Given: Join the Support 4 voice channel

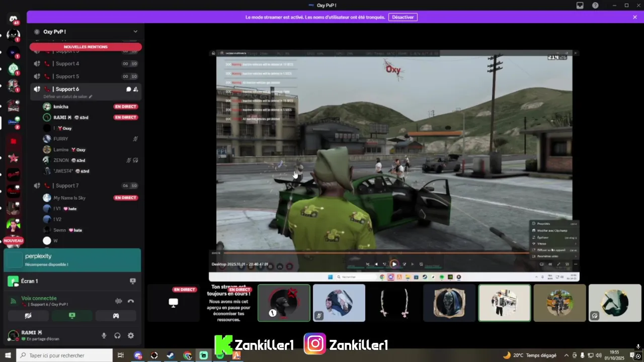Looking at the screenshot, I should [x=86, y=64].
